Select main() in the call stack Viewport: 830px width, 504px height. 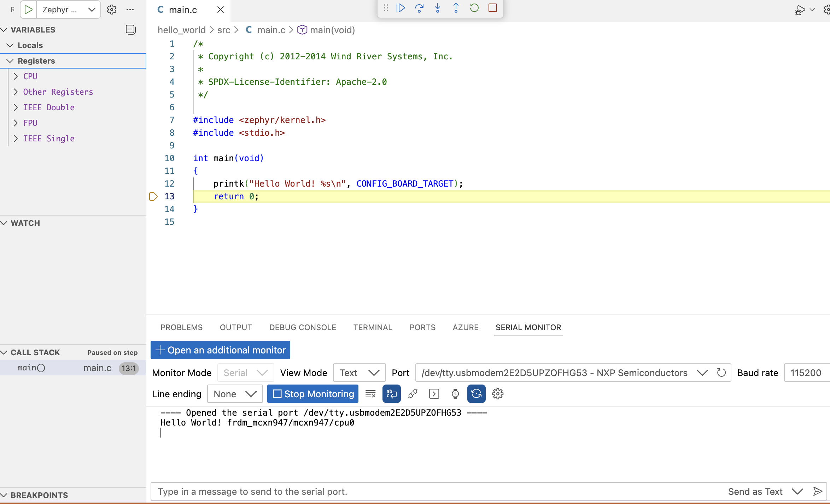coord(31,368)
